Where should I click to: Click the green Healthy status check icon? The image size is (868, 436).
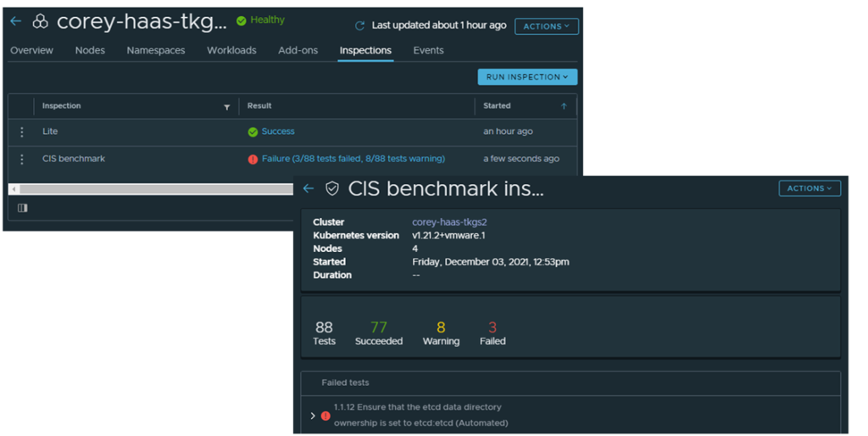coord(242,20)
